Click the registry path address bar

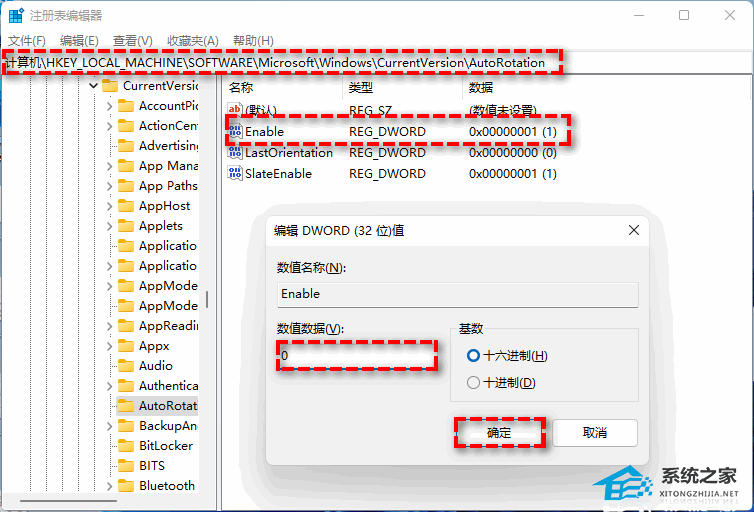tap(377, 63)
